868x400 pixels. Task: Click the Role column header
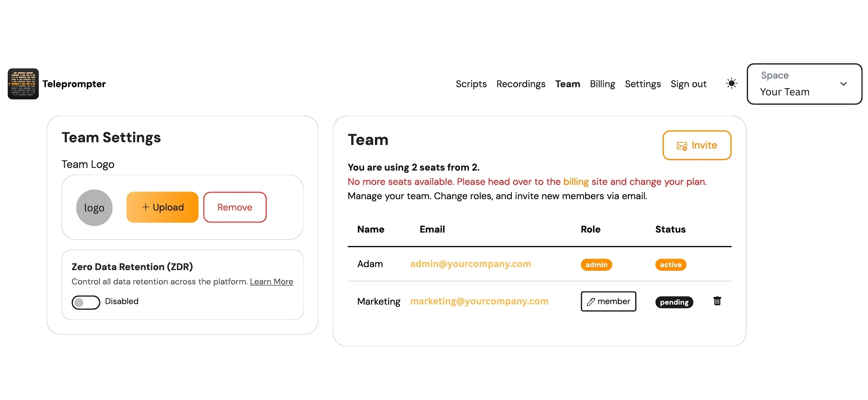(590, 229)
